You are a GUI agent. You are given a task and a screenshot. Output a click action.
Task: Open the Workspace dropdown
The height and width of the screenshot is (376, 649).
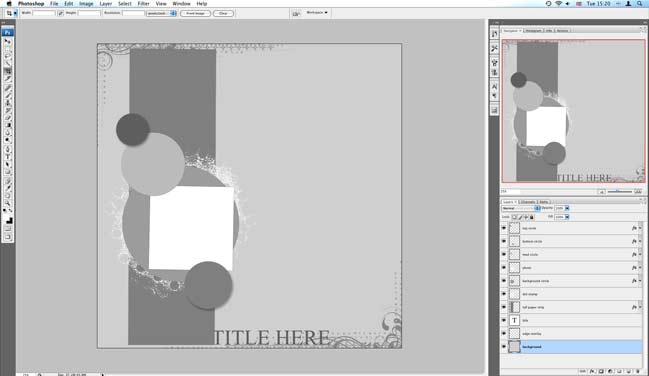(x=317, y=13)
